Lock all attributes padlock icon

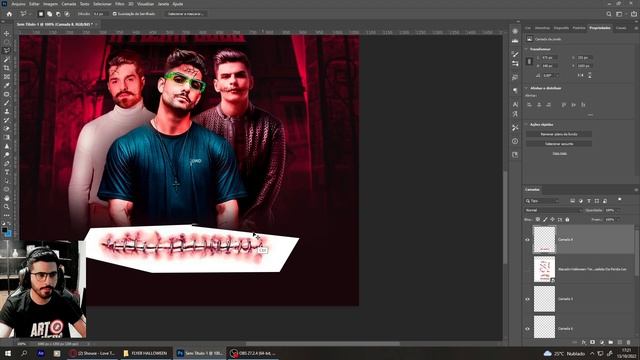567,220
